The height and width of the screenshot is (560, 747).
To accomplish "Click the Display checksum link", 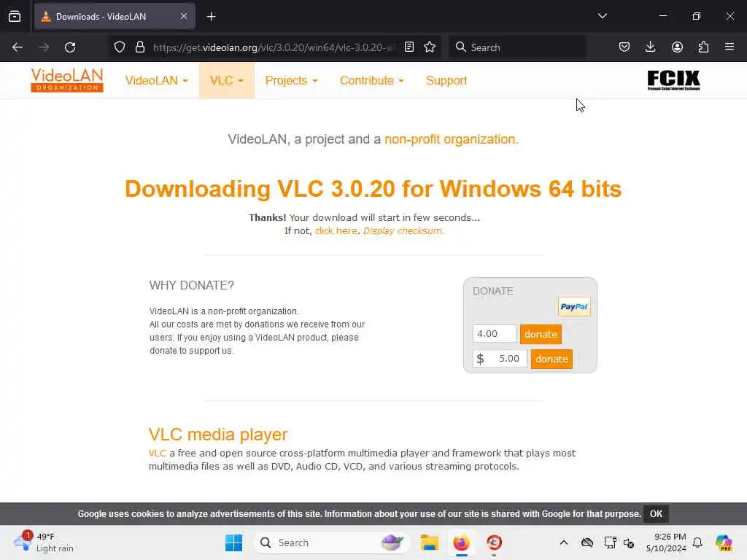I will (x=403, y=230).
